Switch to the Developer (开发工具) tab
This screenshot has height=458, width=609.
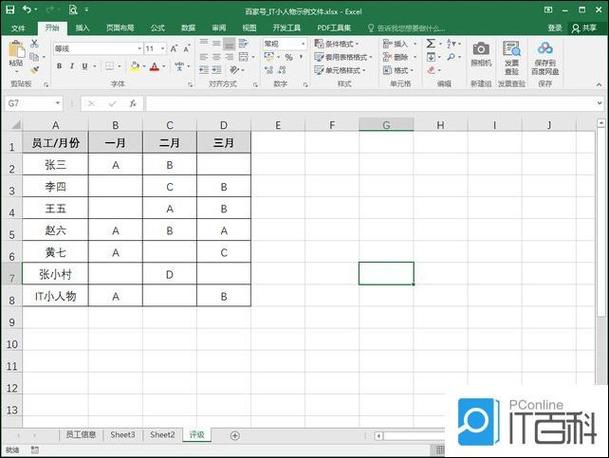(x=287, y=28)
